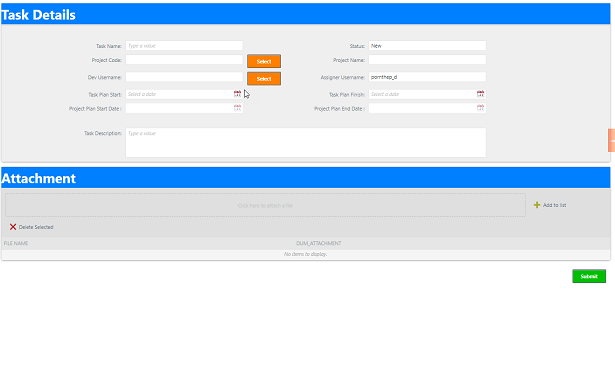Screen dimensions: 615x384
Task: Click into the Dev Username field
Action: tap(184, 77)
